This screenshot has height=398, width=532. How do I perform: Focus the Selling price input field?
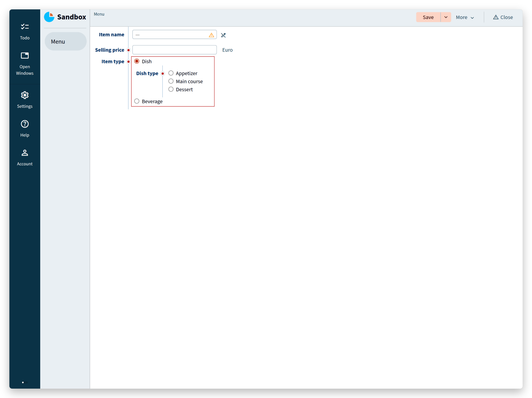click(x=175, y=50)
